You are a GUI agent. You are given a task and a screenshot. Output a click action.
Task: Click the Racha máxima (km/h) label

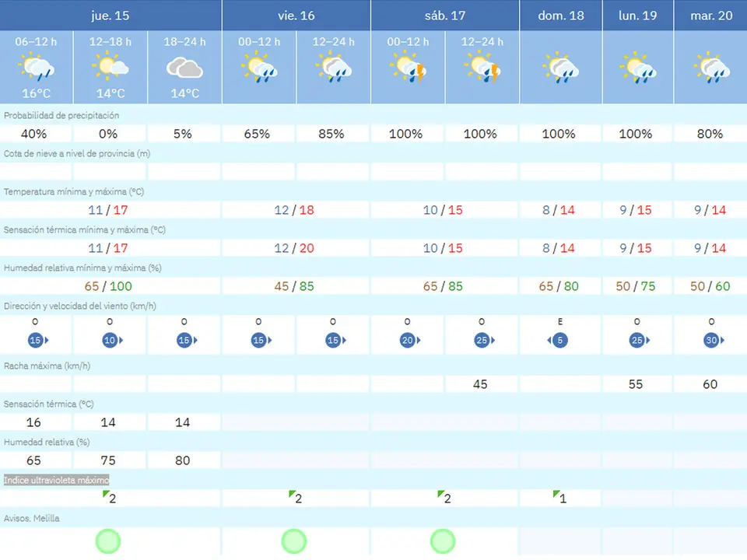point(47,366)
